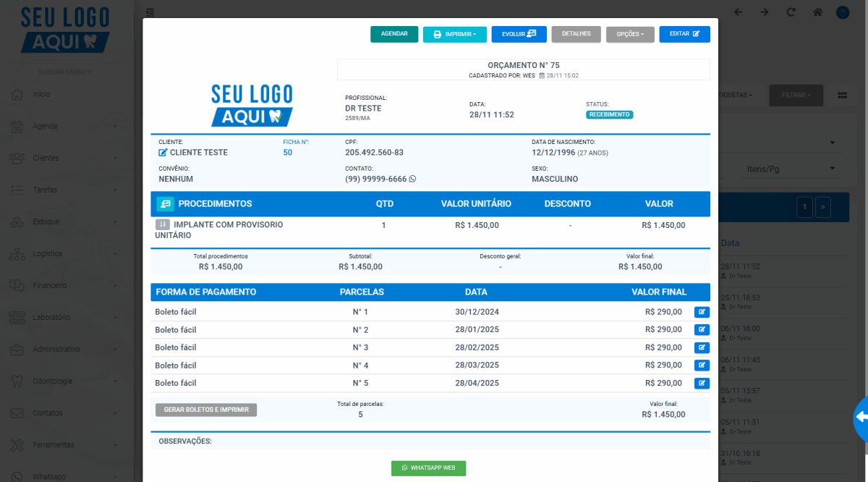This screenshot has height=482, width=868.
Task: Edit installment N° 3 dated 28/02/2025
Action: [702, 348]
